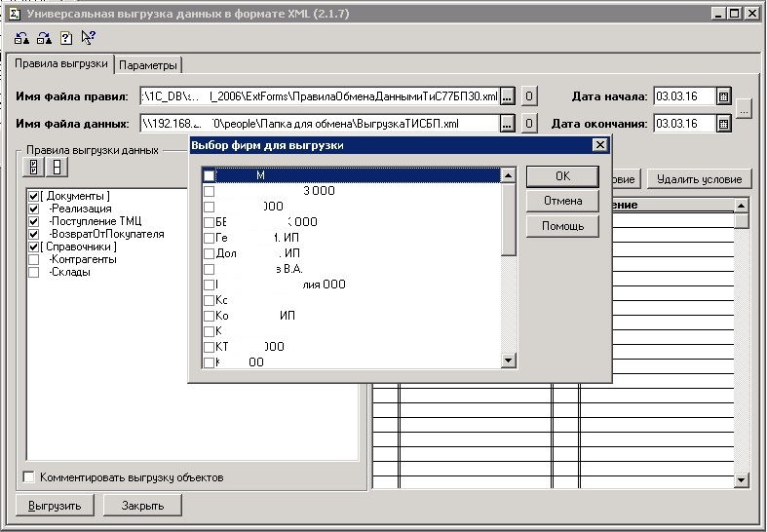
Task: Browse for rules file with ellipsis button
Action: [507, 96]
